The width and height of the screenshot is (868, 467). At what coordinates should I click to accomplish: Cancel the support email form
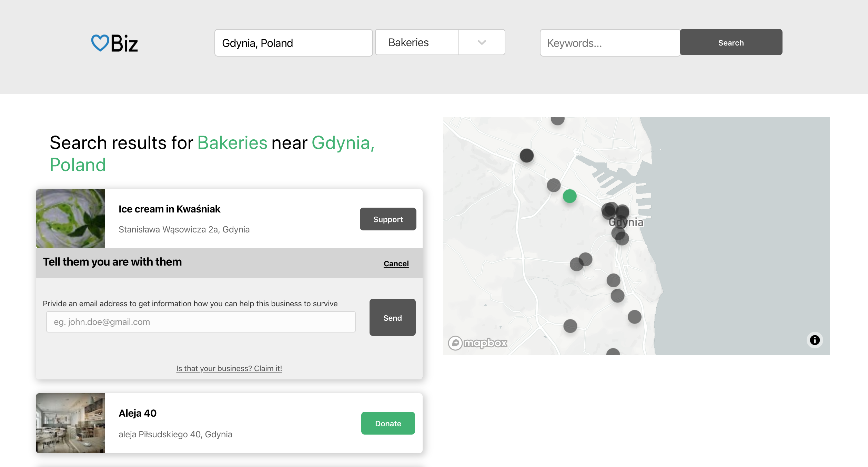coord(396,264)
